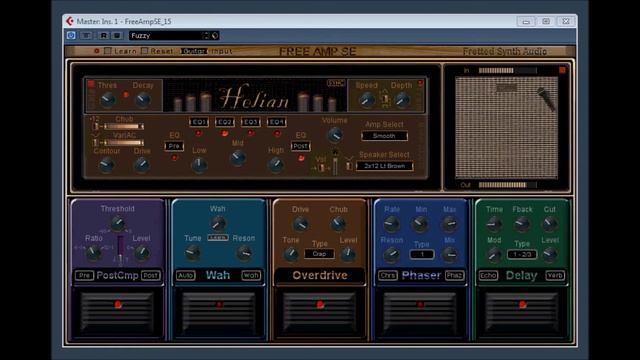Image resolution: width=640 pixels, height=360 pixels.
Task: Click the amp Mid EQ knob
Action: pyautogui.click(x=238, y=157)
